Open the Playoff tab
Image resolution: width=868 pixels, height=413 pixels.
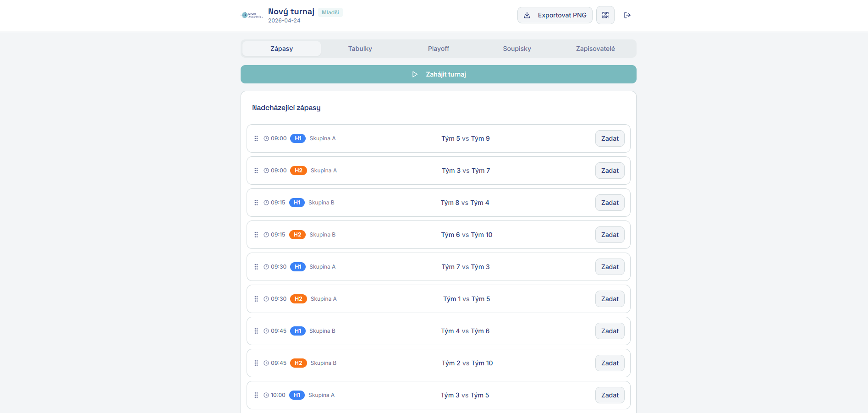(x=439, y=49)
